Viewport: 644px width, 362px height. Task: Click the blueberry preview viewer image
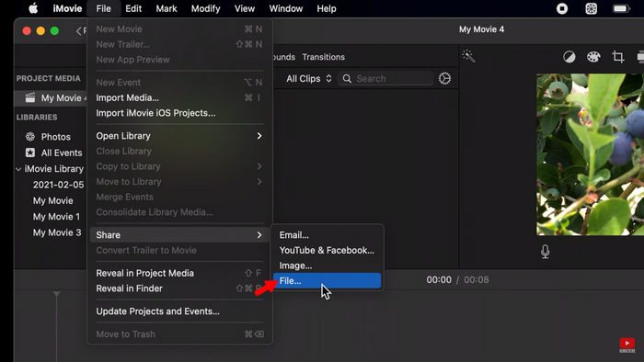click(x=591, y=154)
